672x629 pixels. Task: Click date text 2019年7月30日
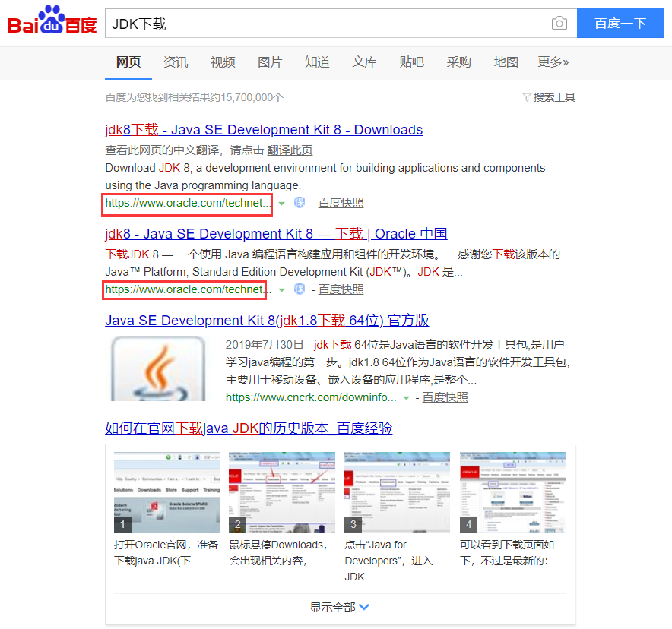tap(265, 345)
